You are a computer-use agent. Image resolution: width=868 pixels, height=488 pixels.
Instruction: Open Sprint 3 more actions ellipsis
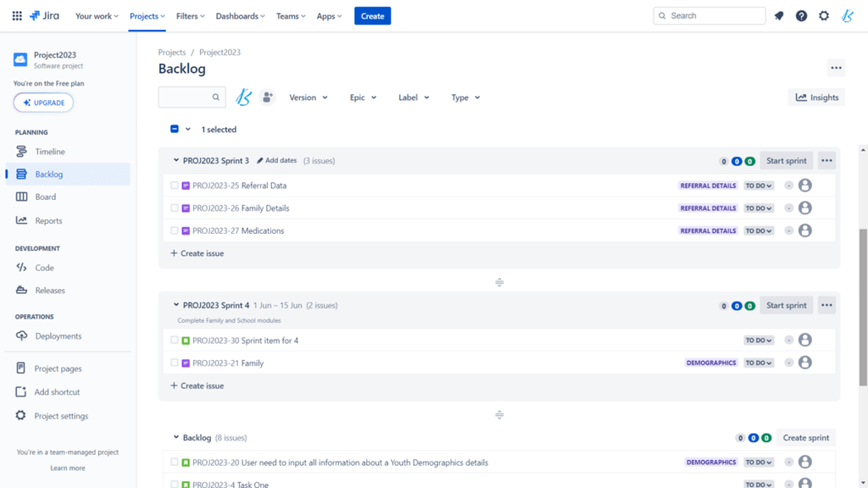(826, 161)
